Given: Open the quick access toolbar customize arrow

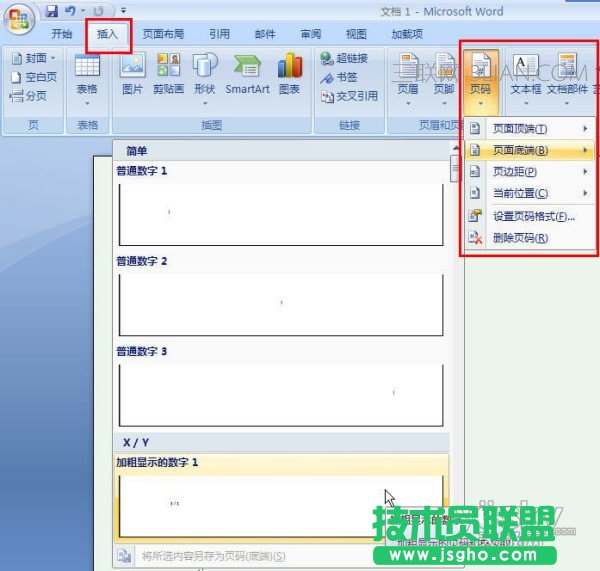Looking at the screenshot, I should [123, 11].
